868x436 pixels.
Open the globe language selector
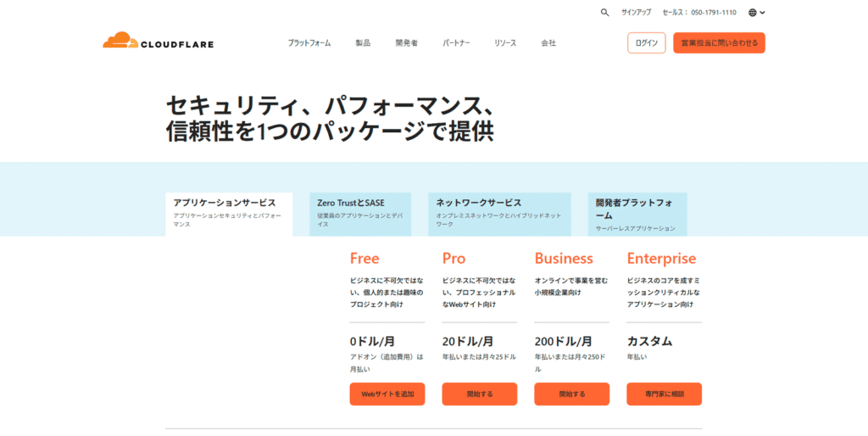pos(756,12)
